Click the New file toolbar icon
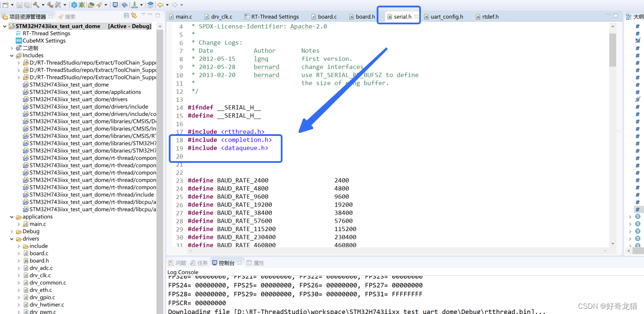644x314 pixels. point(5,5)
